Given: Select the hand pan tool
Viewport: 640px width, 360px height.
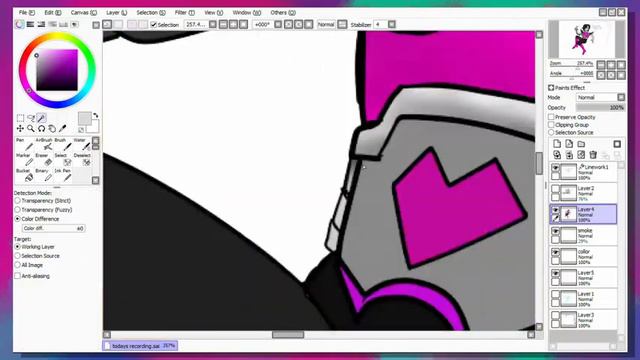Looking at the screenshot, I should [x=52, y=129].
